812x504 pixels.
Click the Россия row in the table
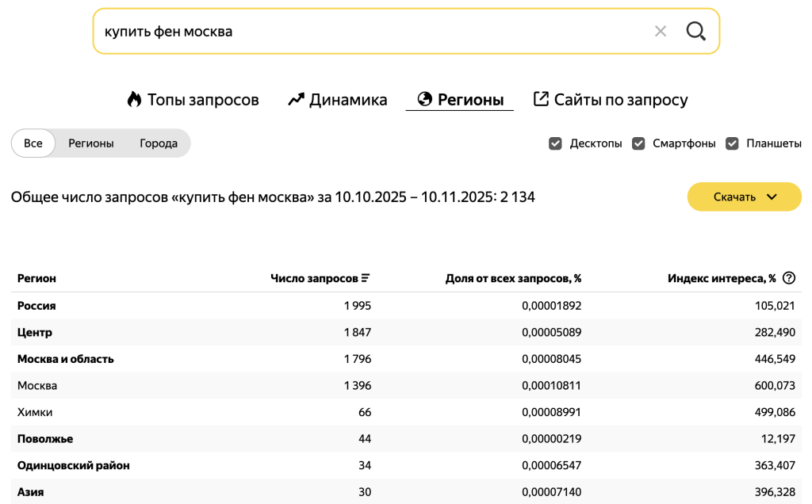tap(36, 305)
